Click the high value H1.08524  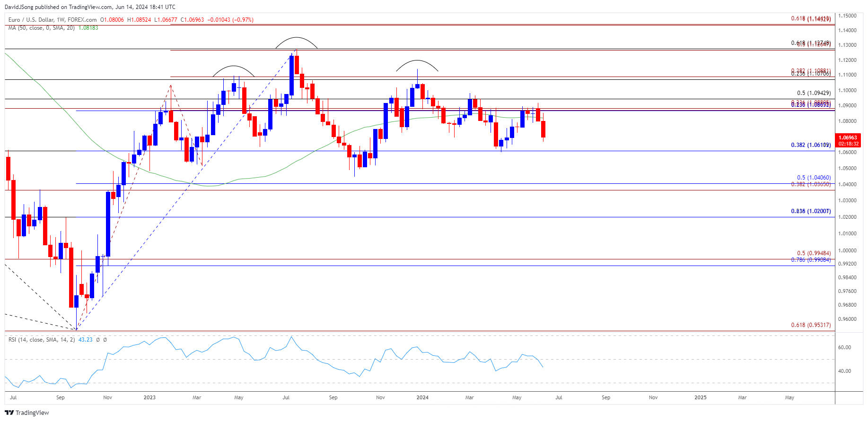coord(139,20)
